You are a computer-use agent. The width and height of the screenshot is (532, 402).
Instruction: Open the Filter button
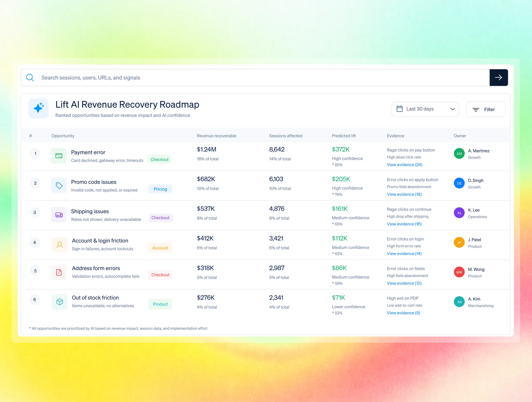coord(486,109)
